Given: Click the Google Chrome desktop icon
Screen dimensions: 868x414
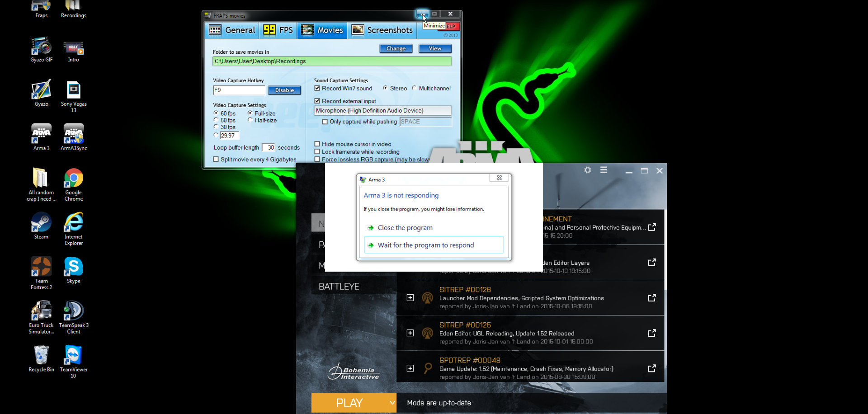Looking at the screenshot, I should [73, 184].
